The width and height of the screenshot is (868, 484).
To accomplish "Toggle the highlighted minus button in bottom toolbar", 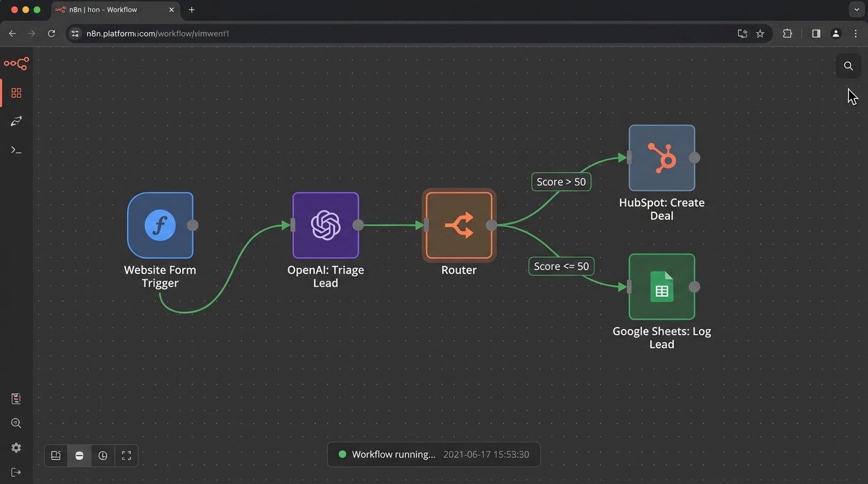I will (x=79, y=456).
